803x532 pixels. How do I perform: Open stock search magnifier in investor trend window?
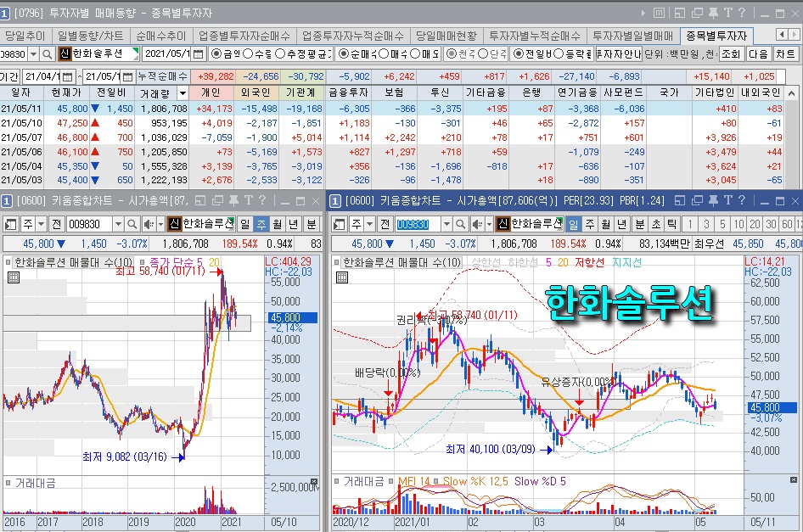(48, 53)
